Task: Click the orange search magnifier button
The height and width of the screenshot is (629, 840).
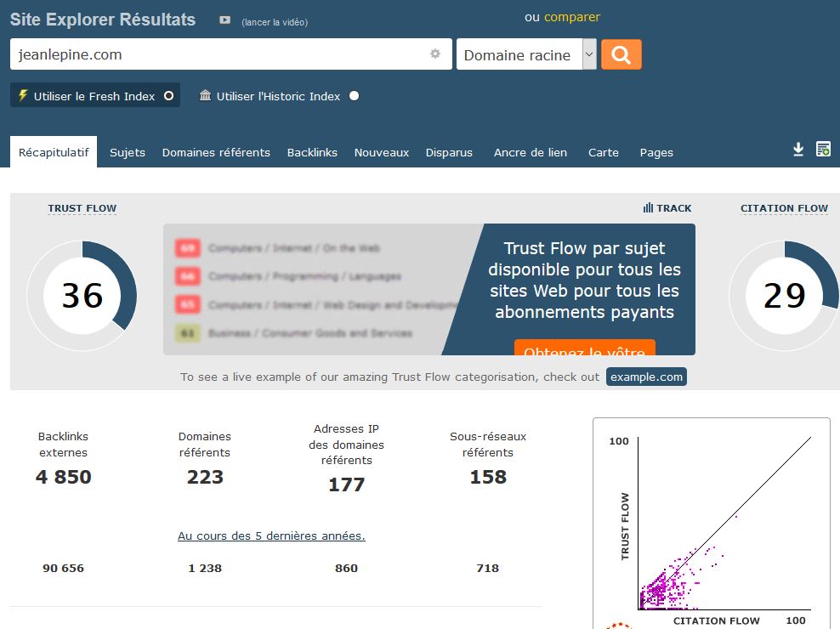Action: point(621,54)
